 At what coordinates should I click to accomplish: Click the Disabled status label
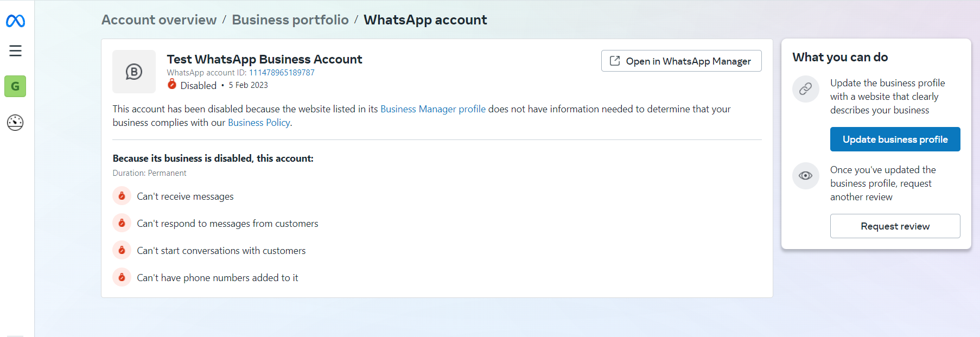(199, 86)
